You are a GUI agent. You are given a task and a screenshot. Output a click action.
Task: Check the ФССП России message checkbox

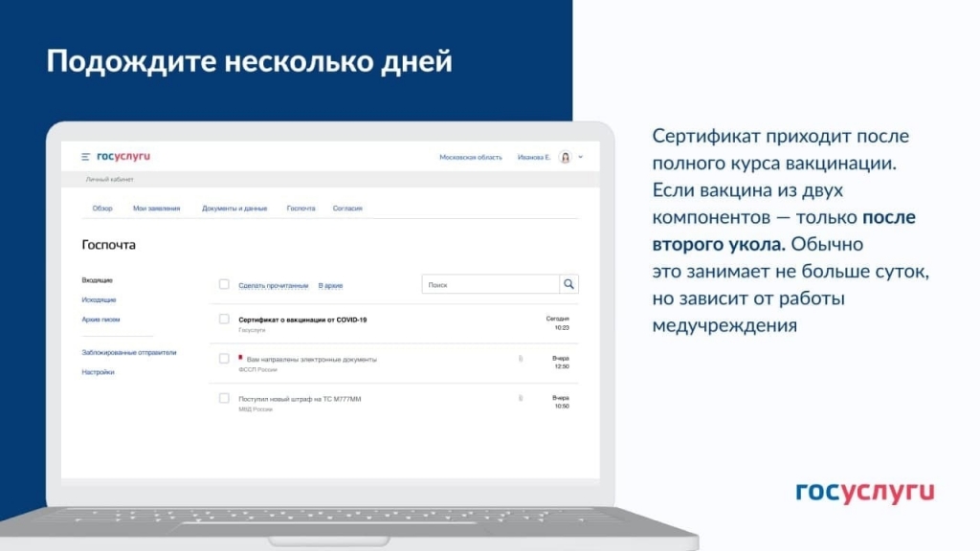pos(224,359)
